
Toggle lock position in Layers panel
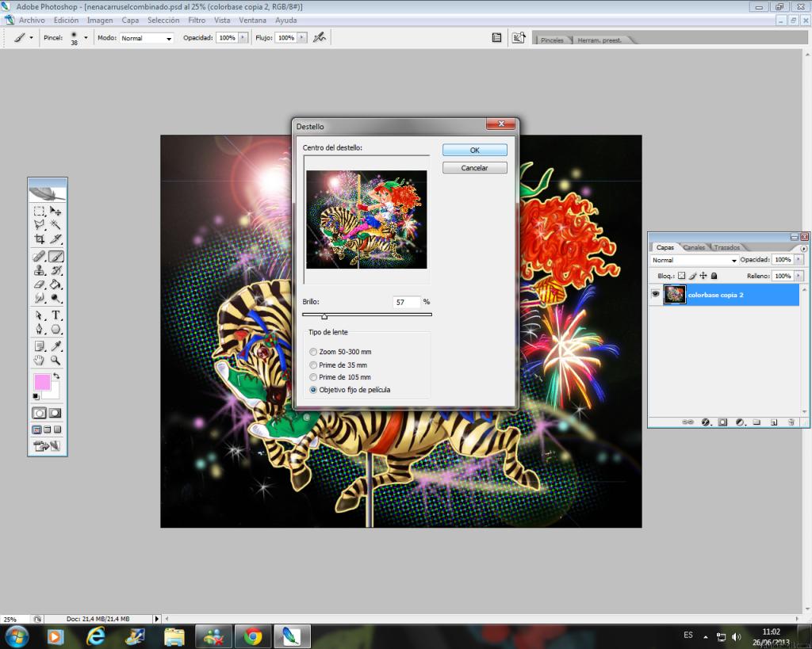point(703,276)
